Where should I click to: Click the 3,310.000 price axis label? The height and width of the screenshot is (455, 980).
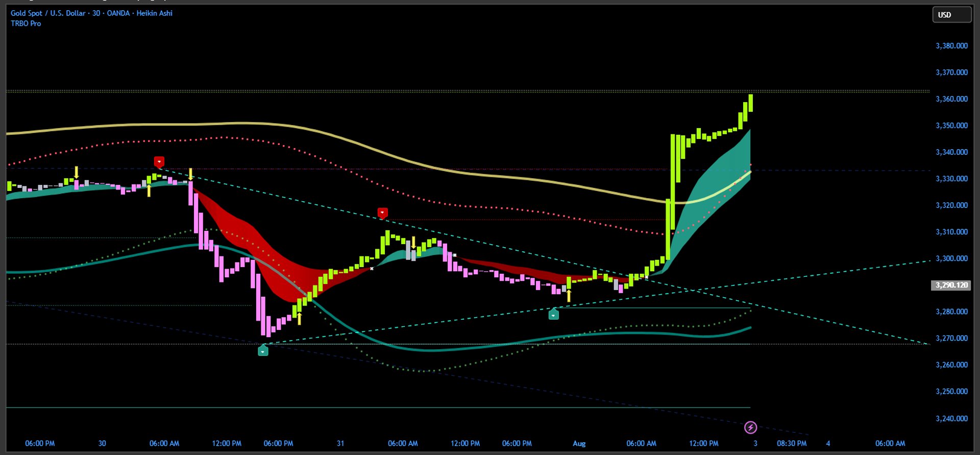click(951, 232)
